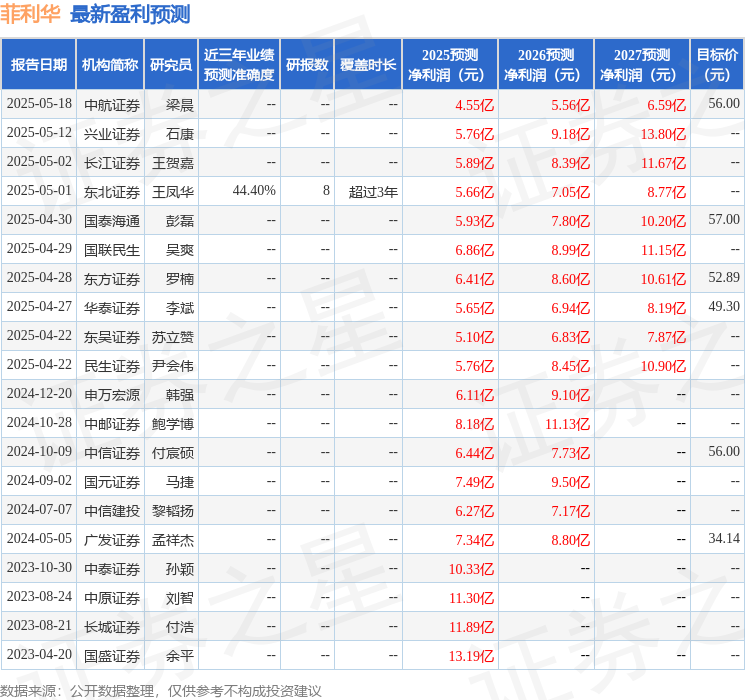745x700 pixels.
Task: Select 中邮证券 institution cell
Action: click(112, 424)
